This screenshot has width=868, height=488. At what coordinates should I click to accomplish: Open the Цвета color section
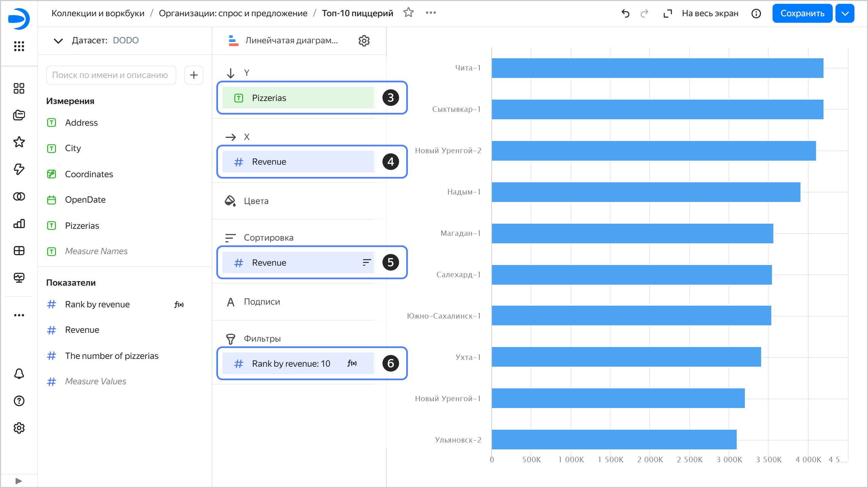(256, 201)
